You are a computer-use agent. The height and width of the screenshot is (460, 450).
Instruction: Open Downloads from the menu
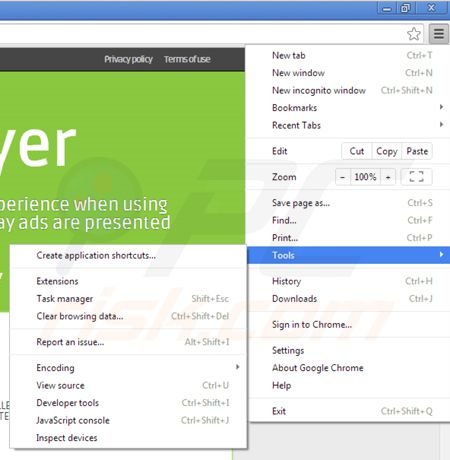click(348, 299)
